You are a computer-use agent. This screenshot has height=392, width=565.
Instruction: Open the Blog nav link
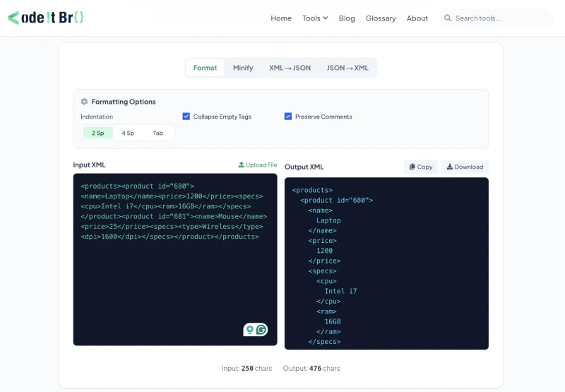click(347, 18)
